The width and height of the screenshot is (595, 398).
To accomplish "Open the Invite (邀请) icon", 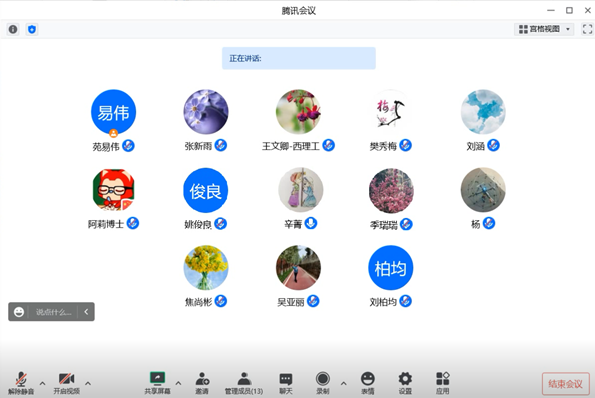I will pos(202,383).
